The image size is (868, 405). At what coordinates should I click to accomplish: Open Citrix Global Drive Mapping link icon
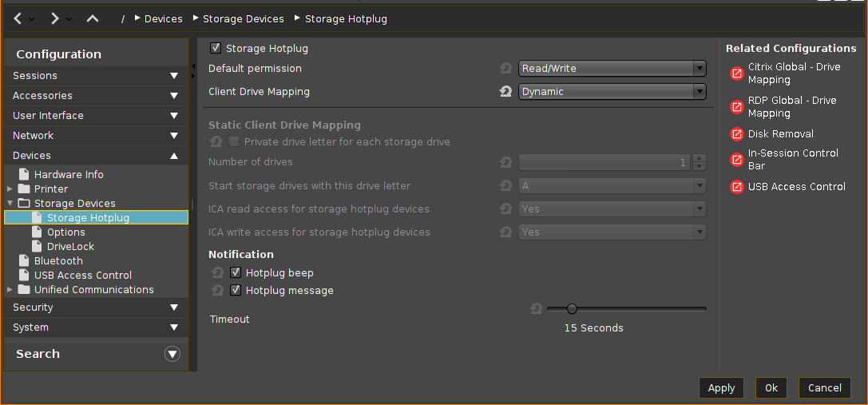coord(736,73)
